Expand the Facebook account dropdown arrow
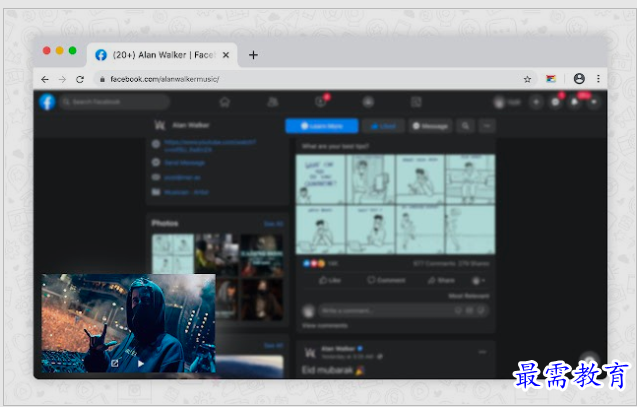Screen dimensions: 637x407 coord(594,102)
